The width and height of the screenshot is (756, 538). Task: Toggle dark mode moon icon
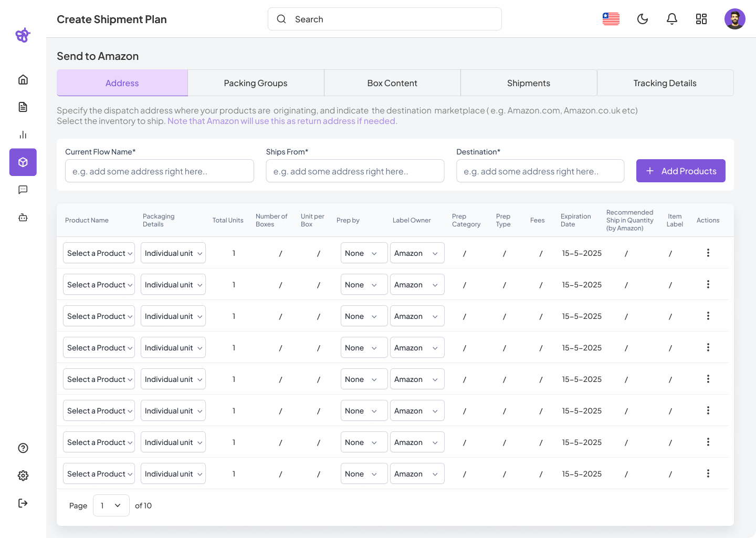click(x=643, y=19)
